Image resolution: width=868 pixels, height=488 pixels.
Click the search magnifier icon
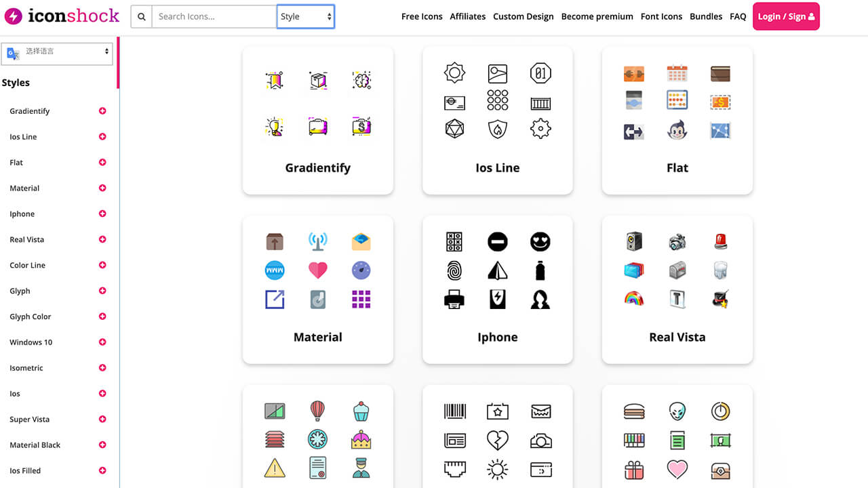[x=141, y=17]
